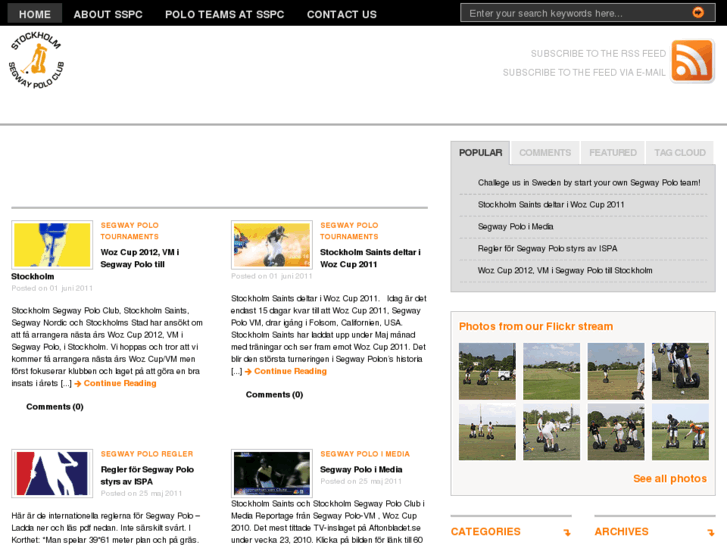
Task: Open the Segway Polo i Media category label
Action: click(x=365, y=454)
